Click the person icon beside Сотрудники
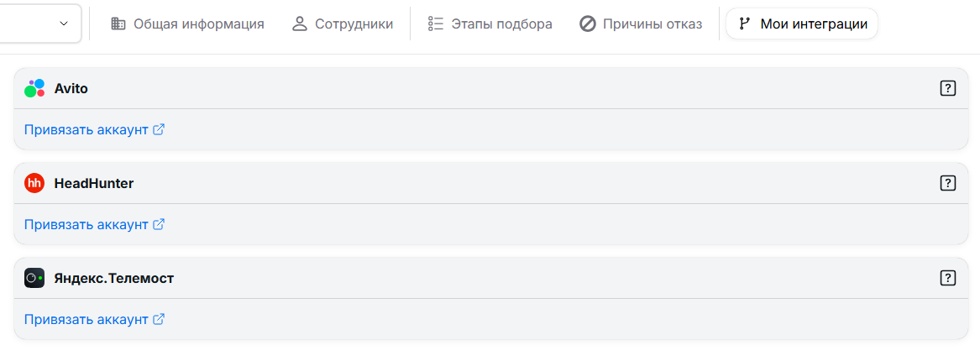 coord(300,24)
